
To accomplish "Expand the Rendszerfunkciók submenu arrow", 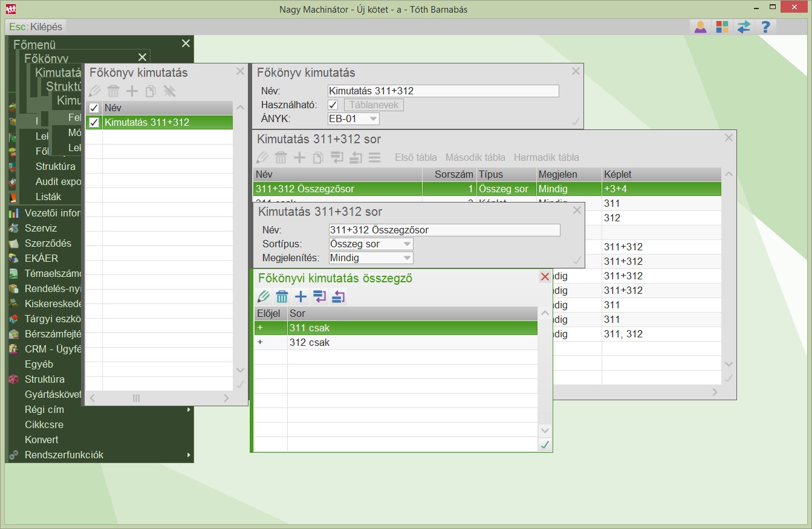I will [189, 455].
